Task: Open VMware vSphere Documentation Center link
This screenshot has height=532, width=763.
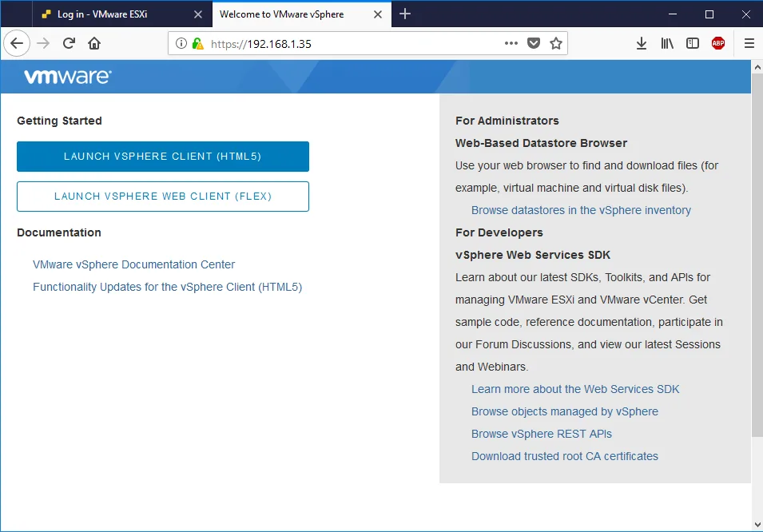Action: pyautogui.click(x=133, y=264)
